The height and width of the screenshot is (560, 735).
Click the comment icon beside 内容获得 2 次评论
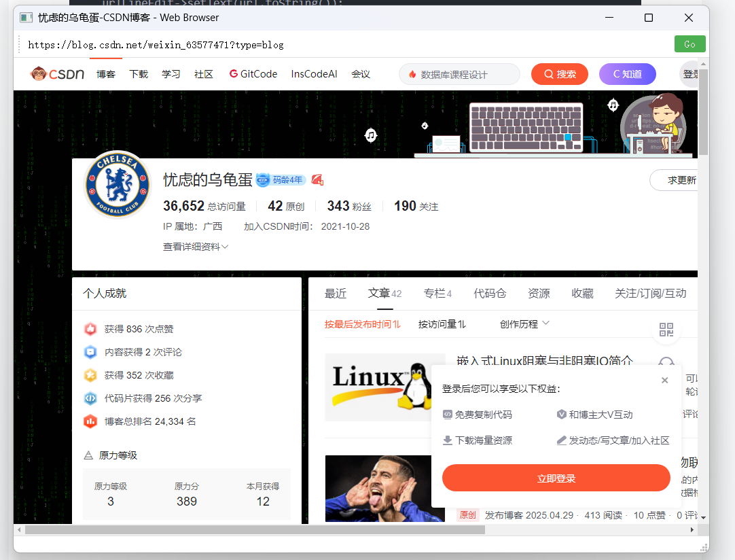pyautogui.click(x=90, y=352)
